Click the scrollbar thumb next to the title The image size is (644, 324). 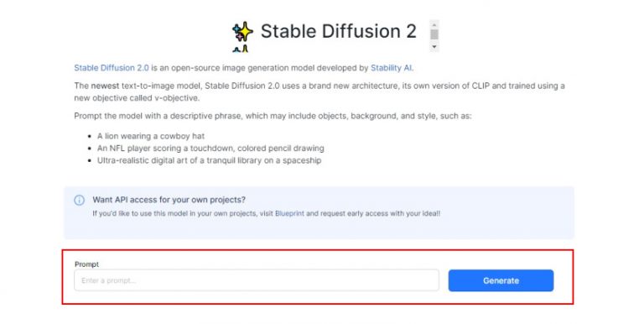coord(434,34)
